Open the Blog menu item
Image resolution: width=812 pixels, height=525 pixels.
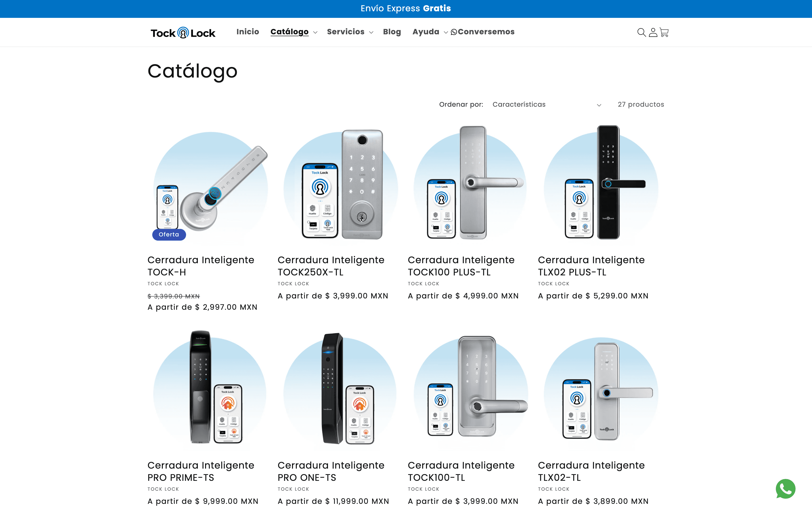coord(392,32)
